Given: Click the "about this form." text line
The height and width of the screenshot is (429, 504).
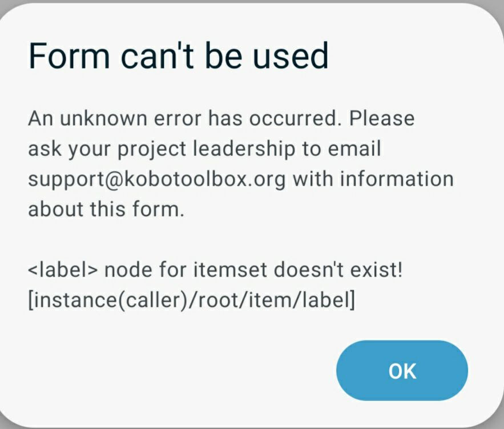Looking at the screenshot, I should pos(106,209).
